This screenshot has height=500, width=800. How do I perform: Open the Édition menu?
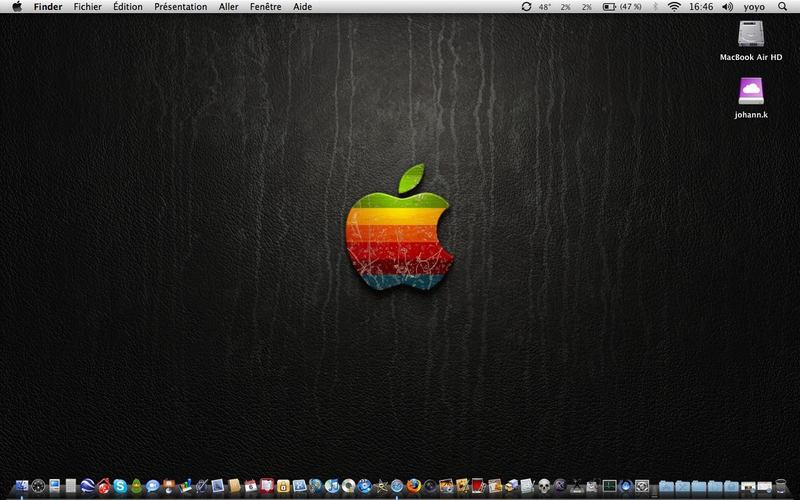pyautogui.click(x=128, y=7)
